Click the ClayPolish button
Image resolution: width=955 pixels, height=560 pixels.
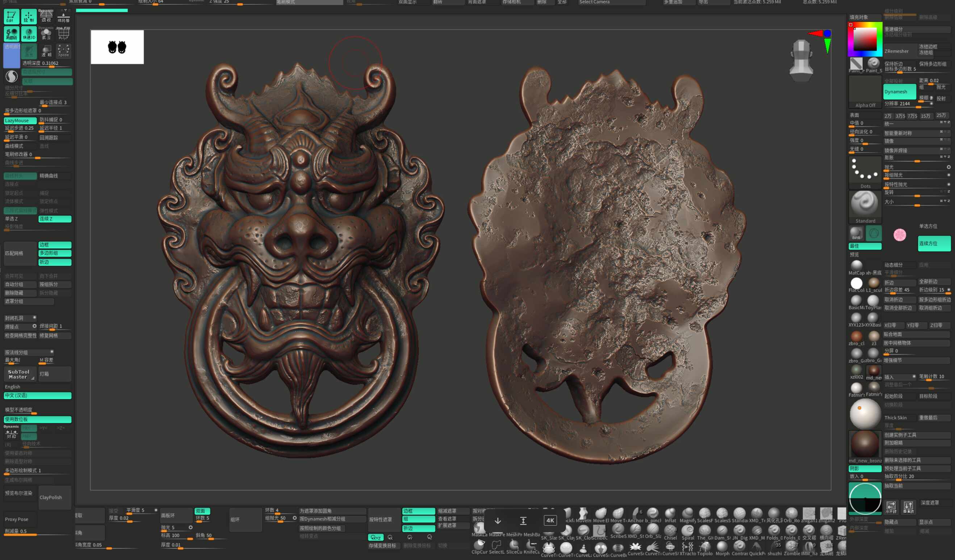[55, 497]
